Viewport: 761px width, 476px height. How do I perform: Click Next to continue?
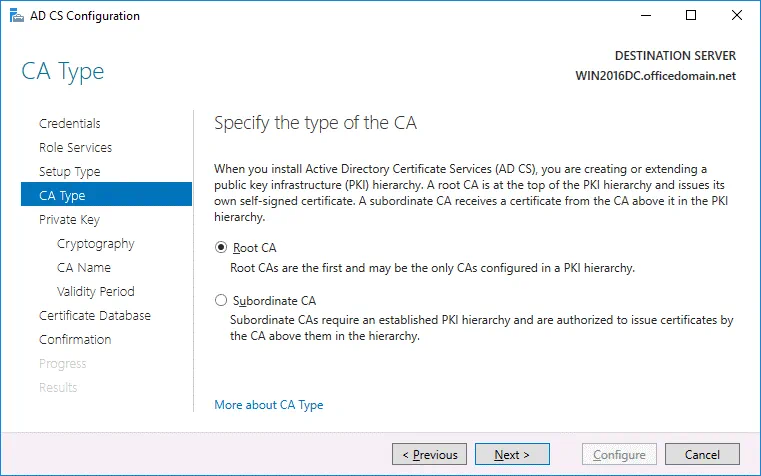coord(512,455)
